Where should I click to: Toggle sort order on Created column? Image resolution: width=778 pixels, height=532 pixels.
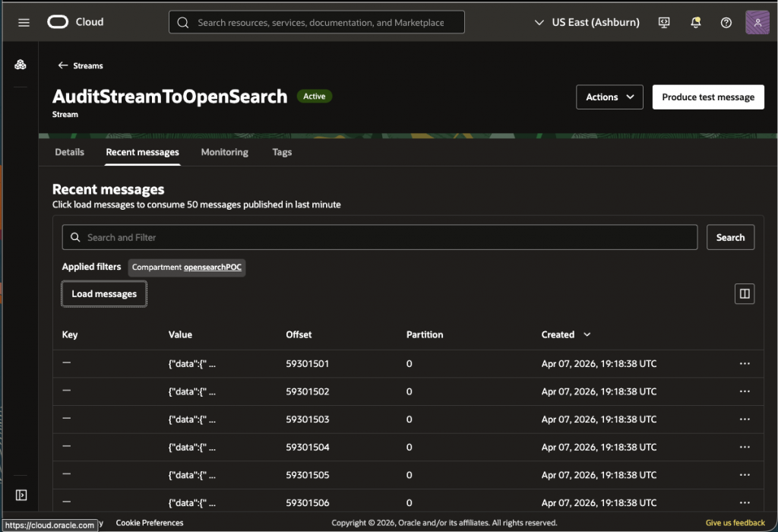click(x=587, y=334)
